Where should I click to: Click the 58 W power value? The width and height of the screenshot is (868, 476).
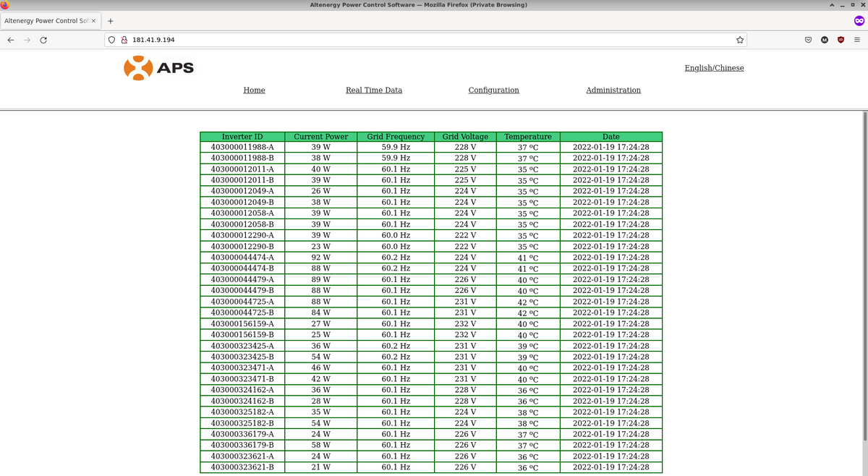[320, 445]
